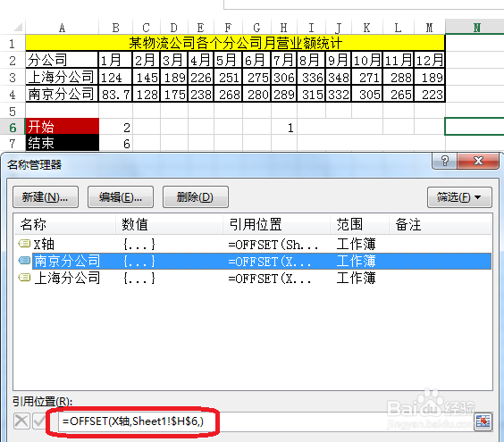
Task: Click the Nanjing December value 223
Action: [430, 94]
